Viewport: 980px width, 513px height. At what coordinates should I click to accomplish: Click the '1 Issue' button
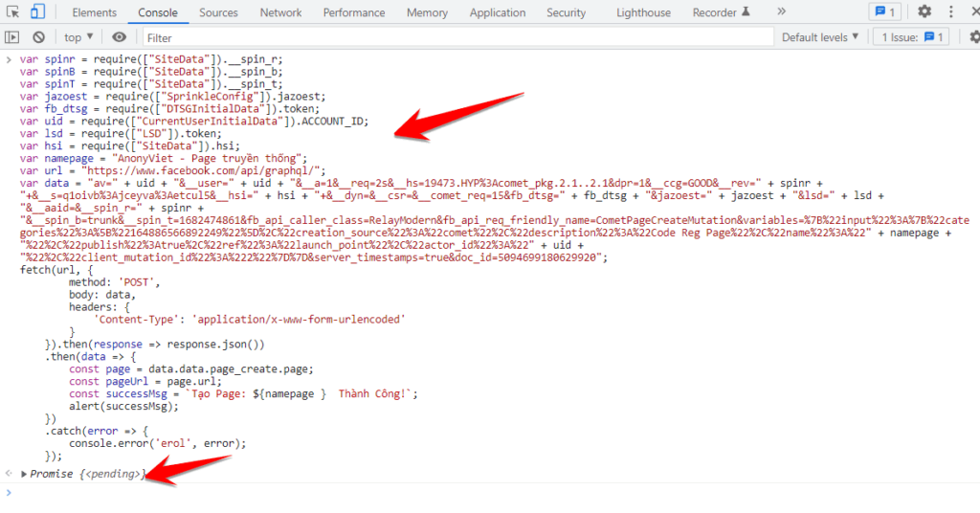click(x=913, y=37)
